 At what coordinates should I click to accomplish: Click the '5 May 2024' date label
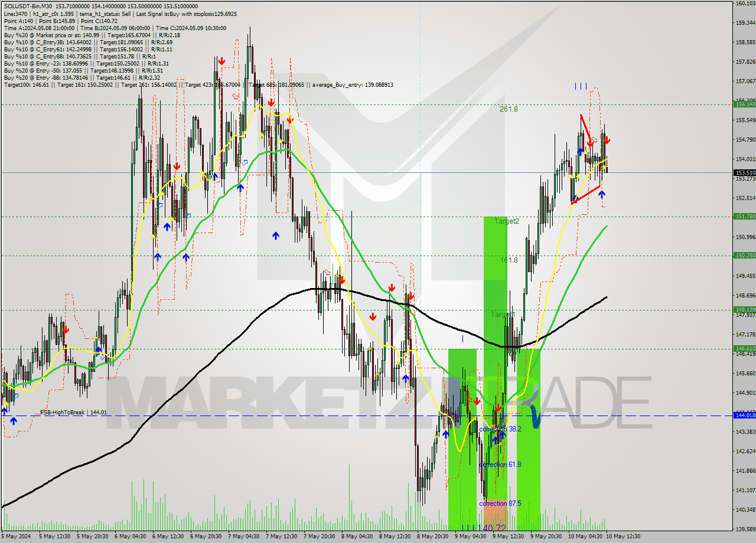[x=15, y=537]
